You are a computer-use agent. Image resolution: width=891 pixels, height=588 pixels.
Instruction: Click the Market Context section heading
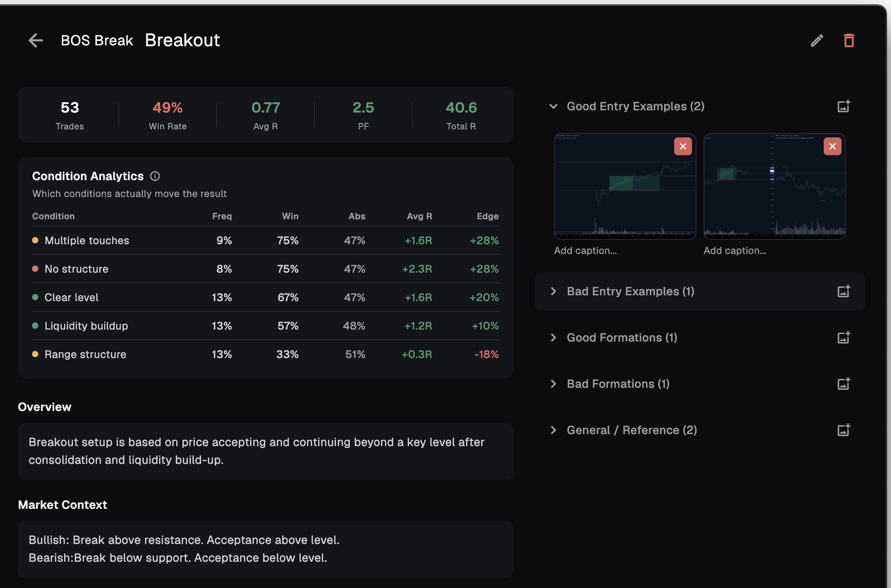(63, 505)
